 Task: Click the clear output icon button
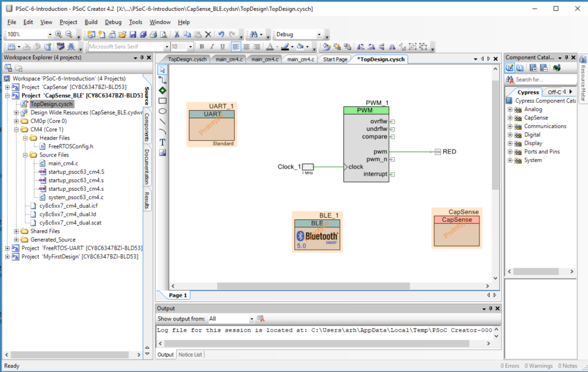point(261,319)
